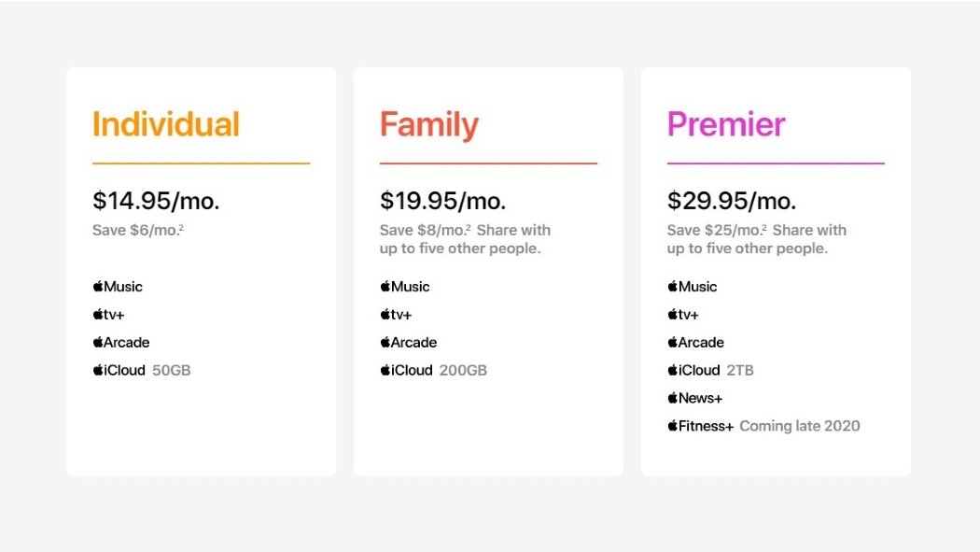
Task: Click iCloud 2TB logo in Premier plan
Action: (x=693, y=371)
